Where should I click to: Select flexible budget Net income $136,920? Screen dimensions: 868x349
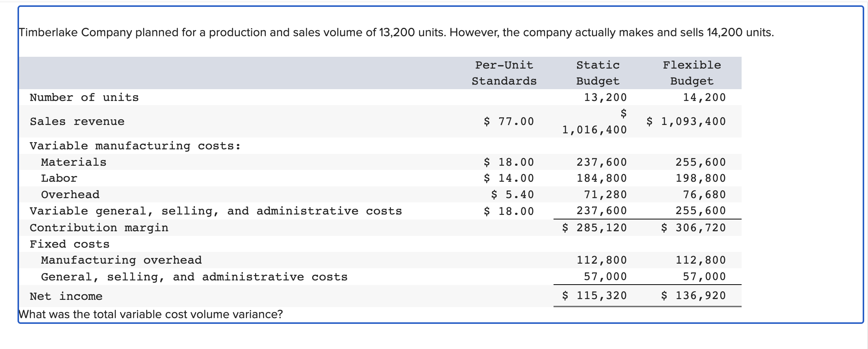tap(693, 296)
